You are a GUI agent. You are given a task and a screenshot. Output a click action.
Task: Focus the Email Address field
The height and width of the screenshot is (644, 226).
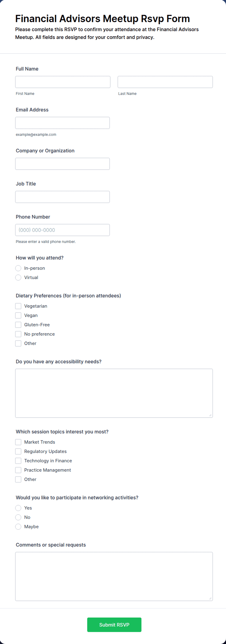62,123
